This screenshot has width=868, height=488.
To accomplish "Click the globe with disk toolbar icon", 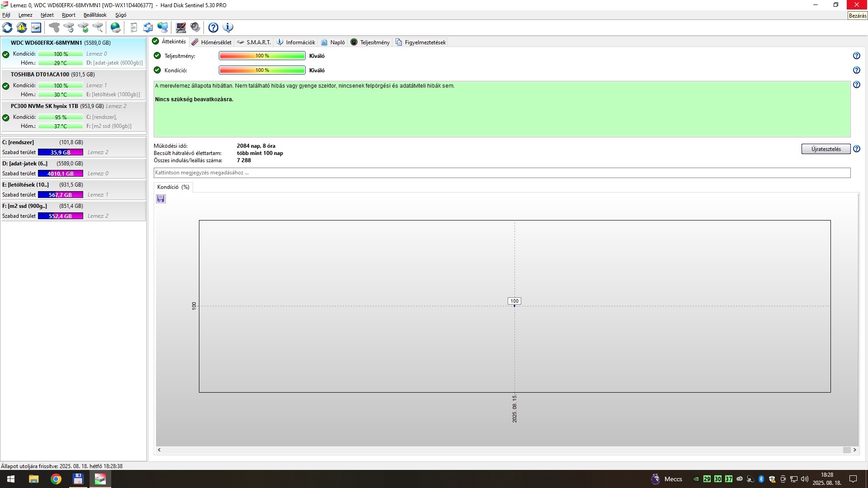I will pyautogui.click(x=116, y=28).
